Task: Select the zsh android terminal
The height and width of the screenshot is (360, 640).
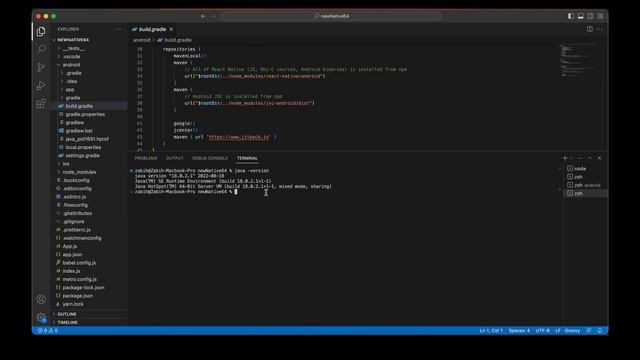Action: (586, 185)
